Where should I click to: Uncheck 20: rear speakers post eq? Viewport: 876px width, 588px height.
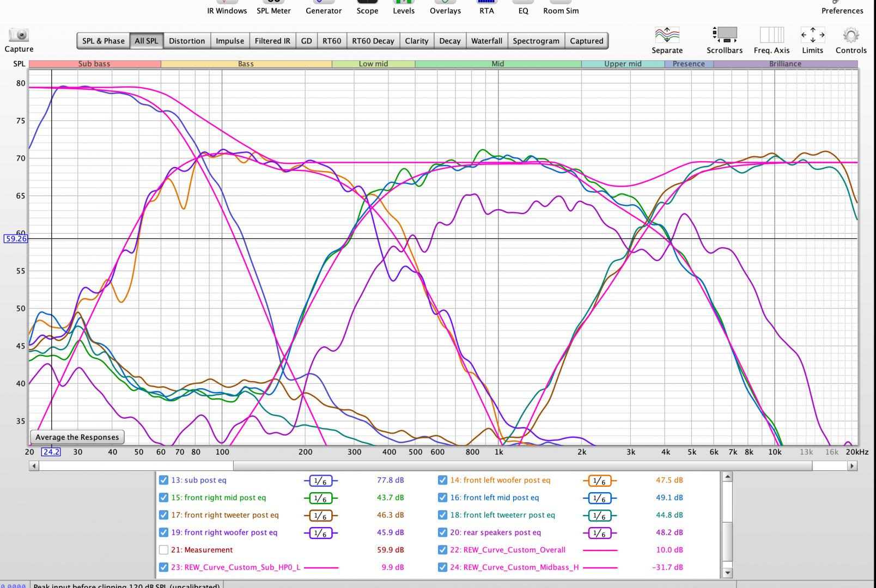(442, 532)
